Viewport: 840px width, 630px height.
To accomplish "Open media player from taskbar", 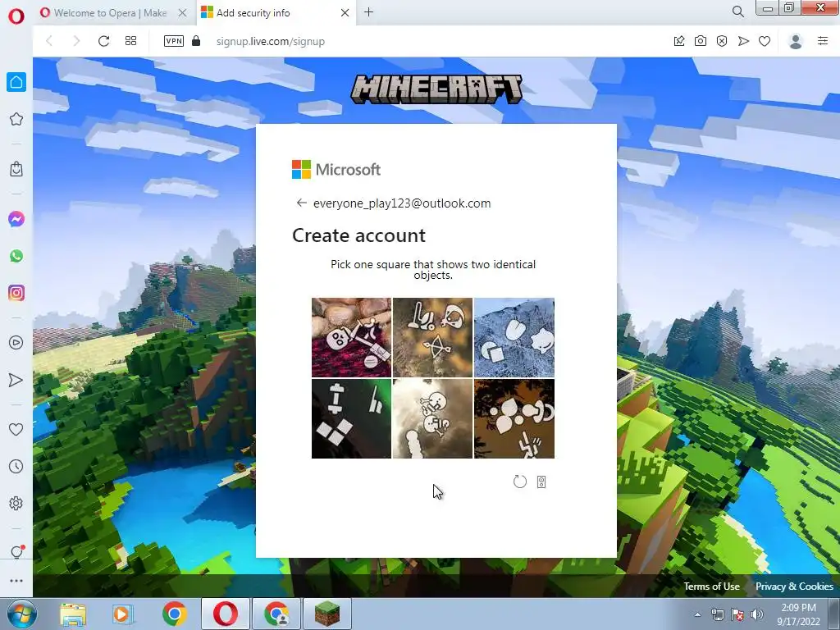I will 122,614.
